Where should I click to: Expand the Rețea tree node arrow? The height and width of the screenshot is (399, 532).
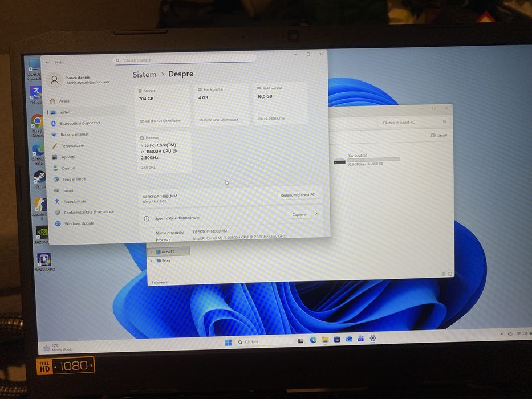pos(151,261)
